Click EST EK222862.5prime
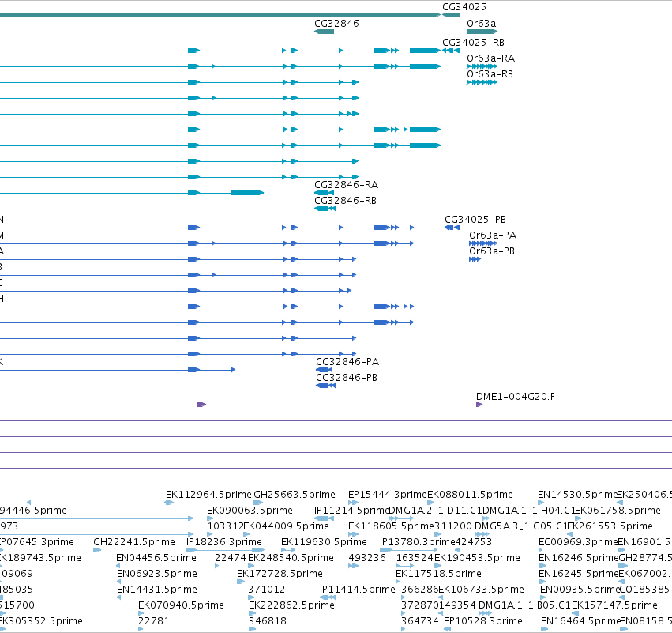The image size is (672, 633). [291, 606]
